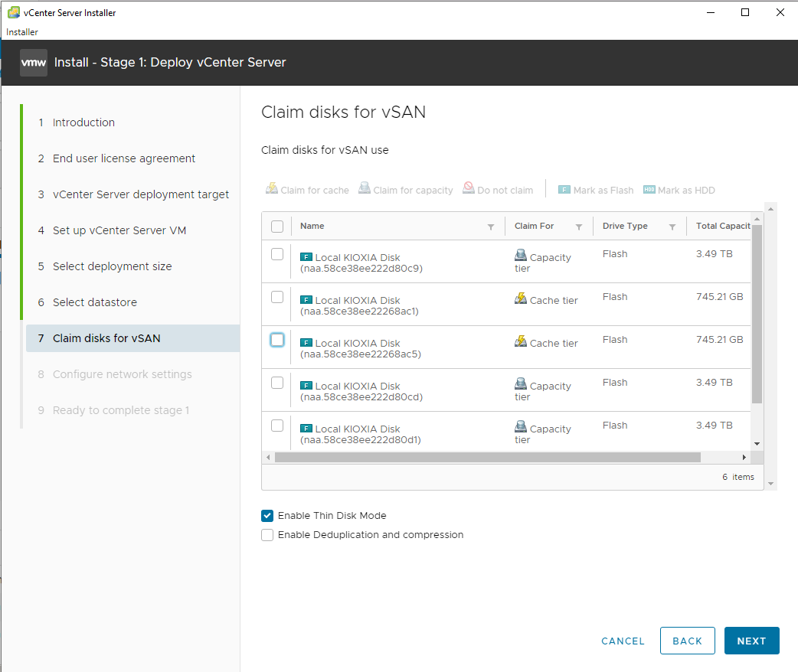Screen dimensions: 798x672
Task: Click the Claim for capacity icon
Action: [365, 188]
